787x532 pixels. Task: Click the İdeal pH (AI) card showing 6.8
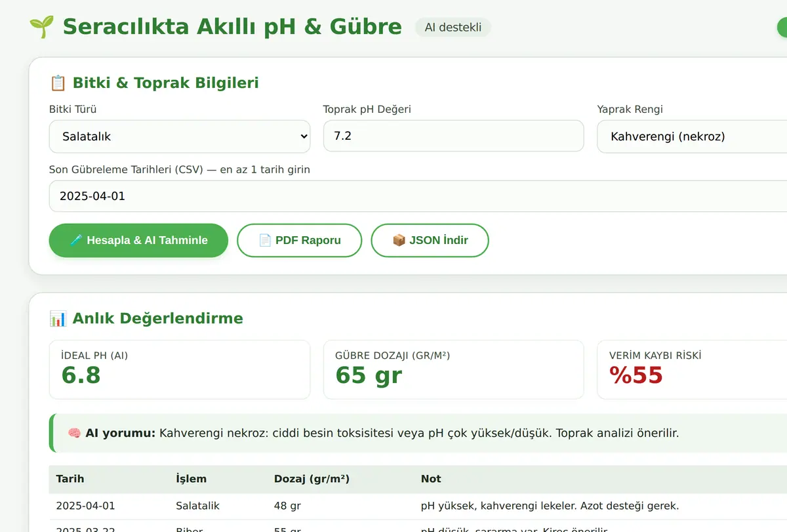point(179,369)
